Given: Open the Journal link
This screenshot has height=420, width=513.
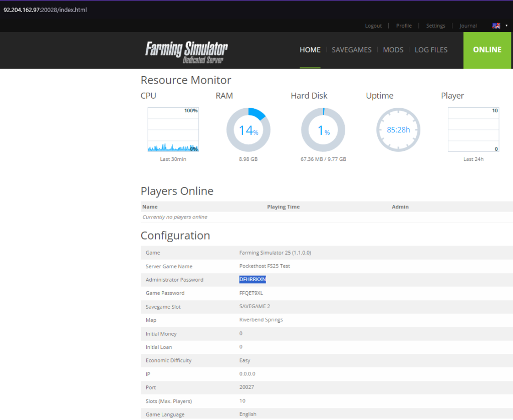Looking at the screenshot, I should [x=468, y=26].
